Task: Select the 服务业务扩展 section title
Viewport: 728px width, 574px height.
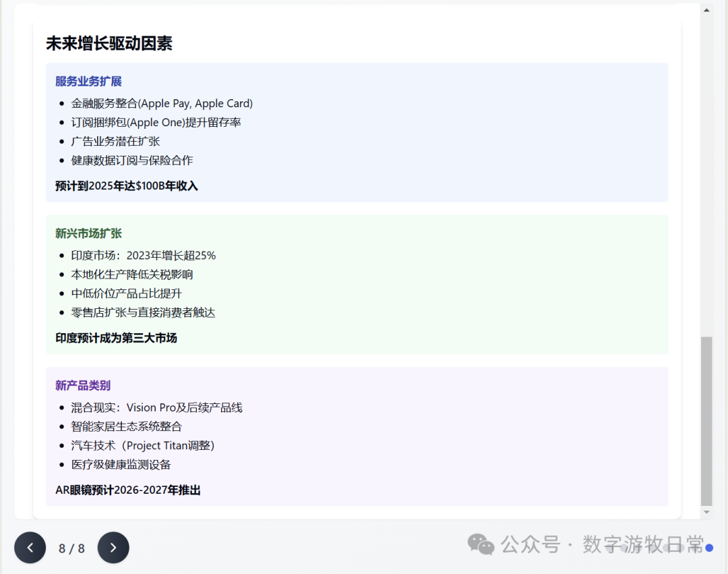Action: (x=88, y=82)
